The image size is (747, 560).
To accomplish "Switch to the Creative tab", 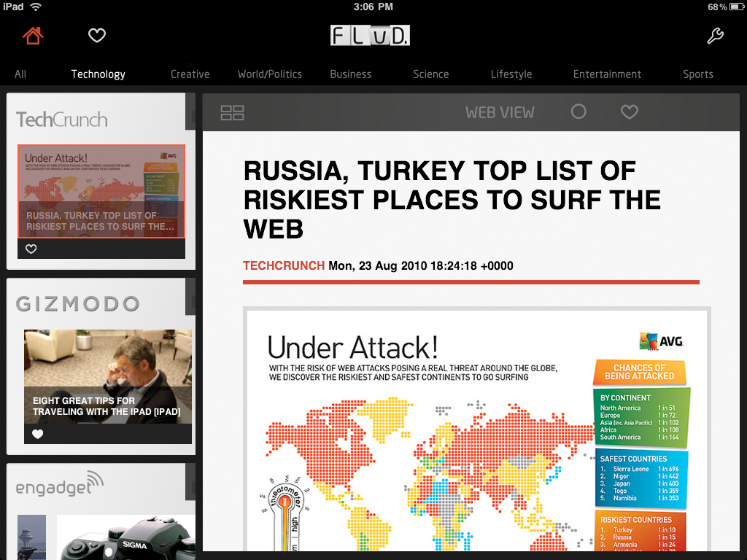I will (190, 74).
